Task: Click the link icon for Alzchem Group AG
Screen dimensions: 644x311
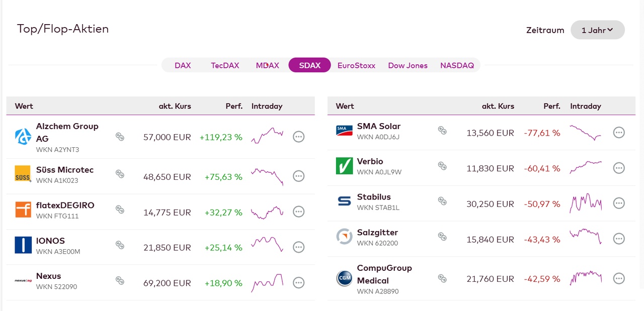Action: 120,137
